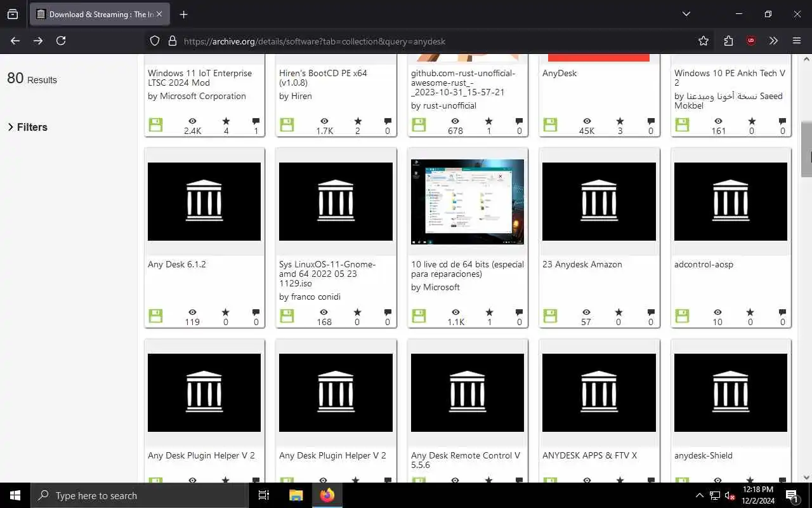Click software floppy icon on Hiren's BootCD card

(x=287, y=124)
